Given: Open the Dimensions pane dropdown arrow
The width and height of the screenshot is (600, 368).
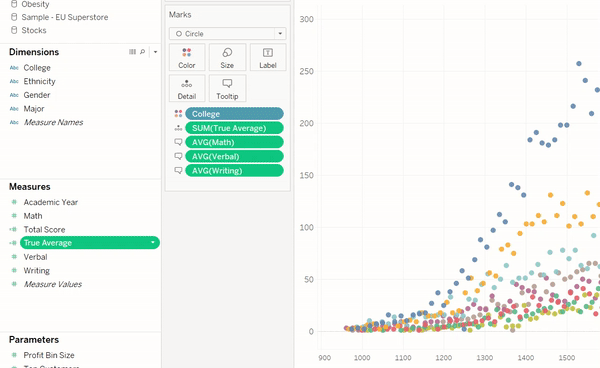Looking at the screenshot, I should (155, 52).
